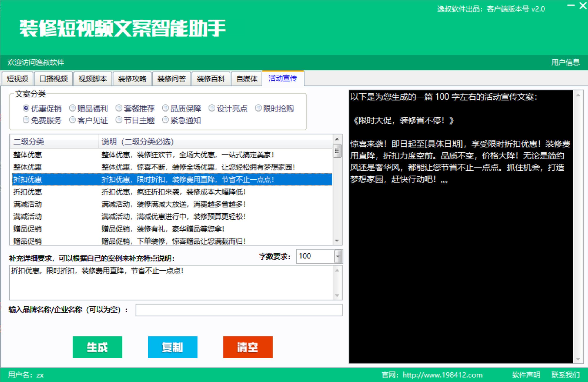Switch to the 自媒体 tab
Viewport: 588px width, 382px height.
[x=246, y=79]
